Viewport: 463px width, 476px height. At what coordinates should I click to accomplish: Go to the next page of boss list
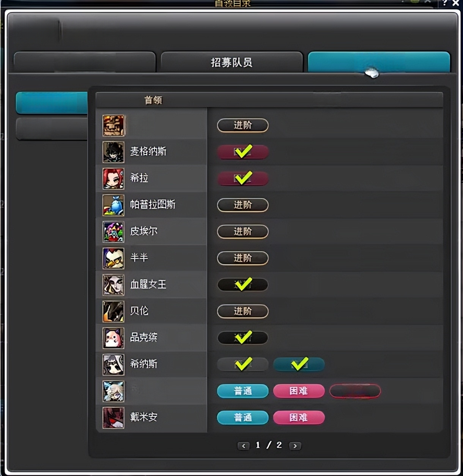(295, 446)
